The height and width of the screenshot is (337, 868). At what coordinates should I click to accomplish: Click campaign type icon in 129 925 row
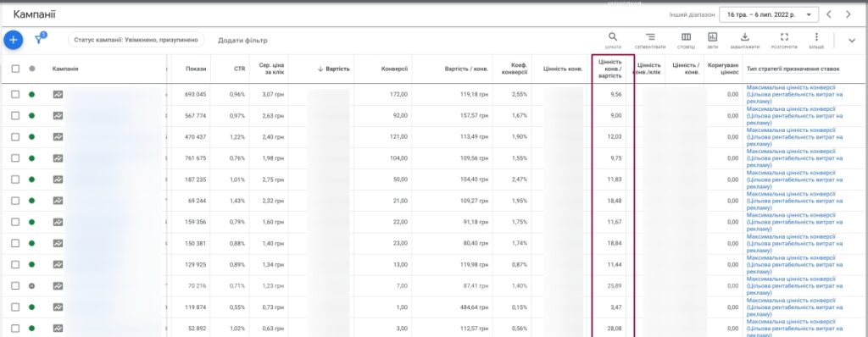[x=58, y=264]
